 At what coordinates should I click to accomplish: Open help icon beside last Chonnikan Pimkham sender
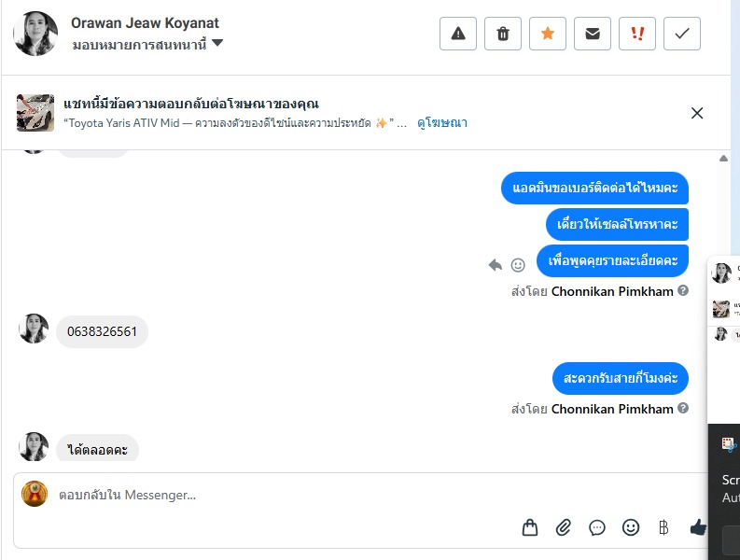coord(683,409)
